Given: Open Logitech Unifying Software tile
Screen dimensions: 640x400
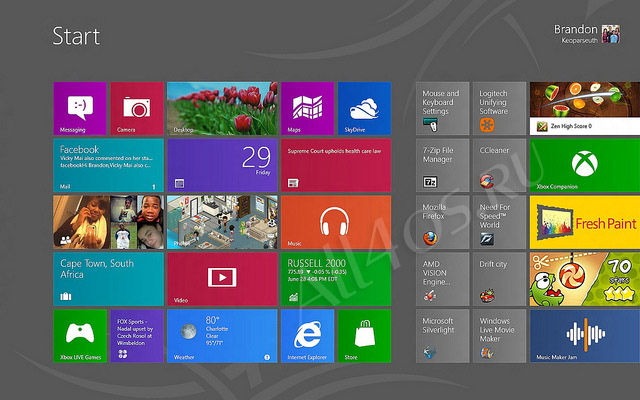Looking at the screenshot, I should click(499, 108).
